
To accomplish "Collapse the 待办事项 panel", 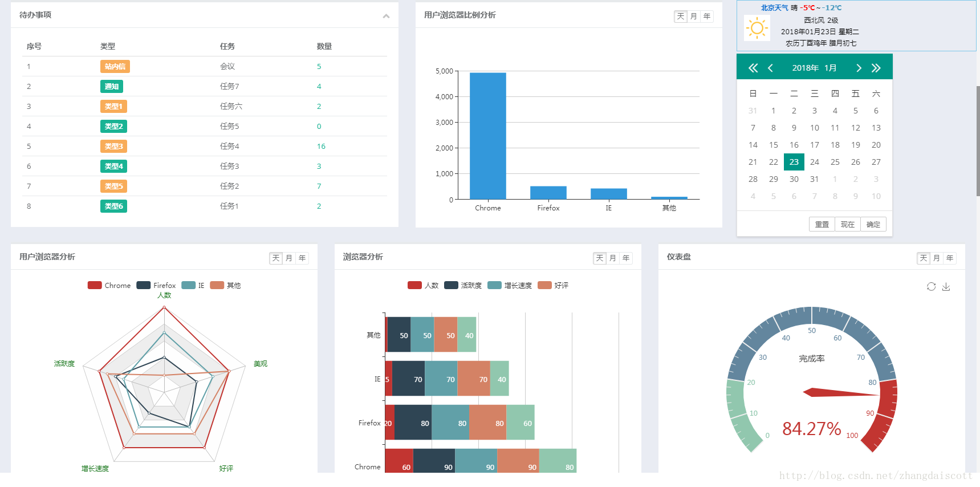I will (x=386, y=16).
